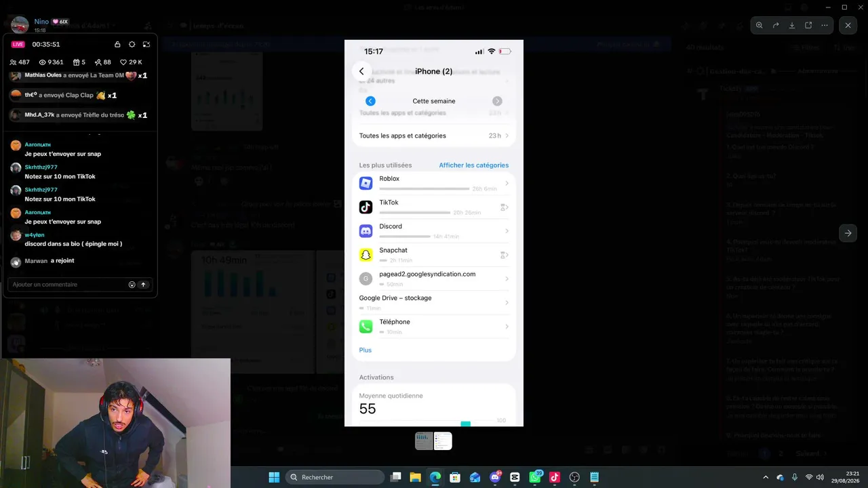
Task: Open Discord from the taskbar
Action: (495, 477)
